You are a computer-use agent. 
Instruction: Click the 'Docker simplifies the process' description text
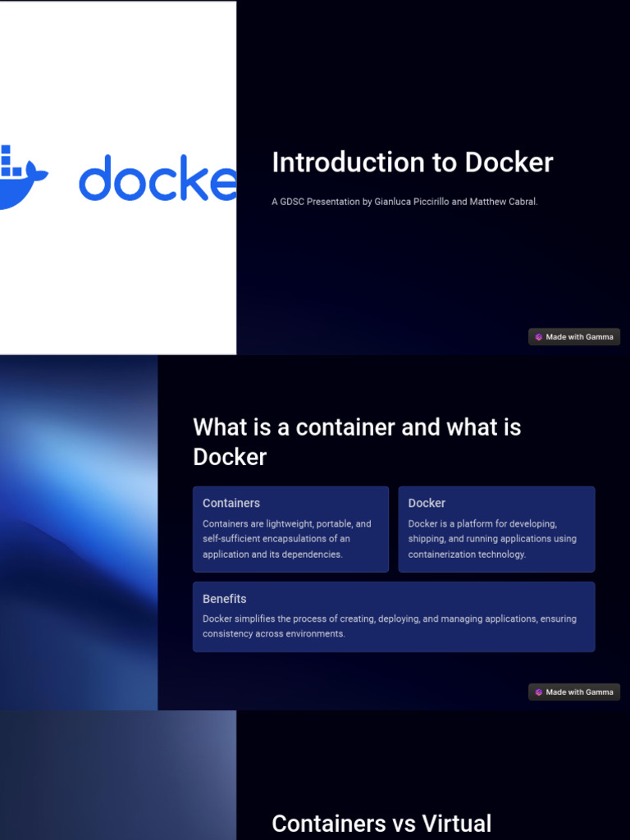click(x=390, y=626)
